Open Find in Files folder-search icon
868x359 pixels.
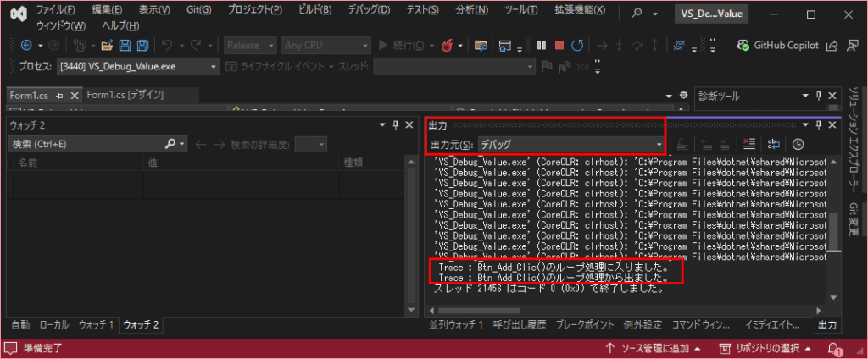pyautogui.click(x=481, y=46)
